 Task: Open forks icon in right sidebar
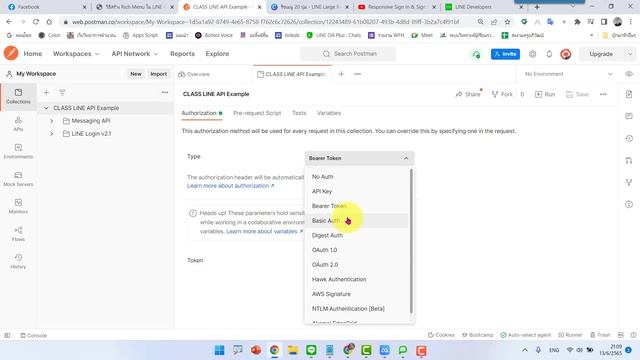tap(629, 182)
